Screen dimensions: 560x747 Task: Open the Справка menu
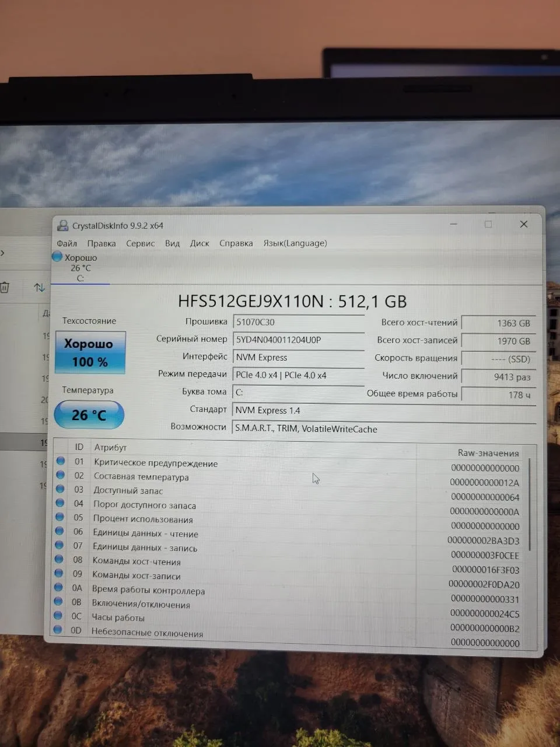[236, 243]
